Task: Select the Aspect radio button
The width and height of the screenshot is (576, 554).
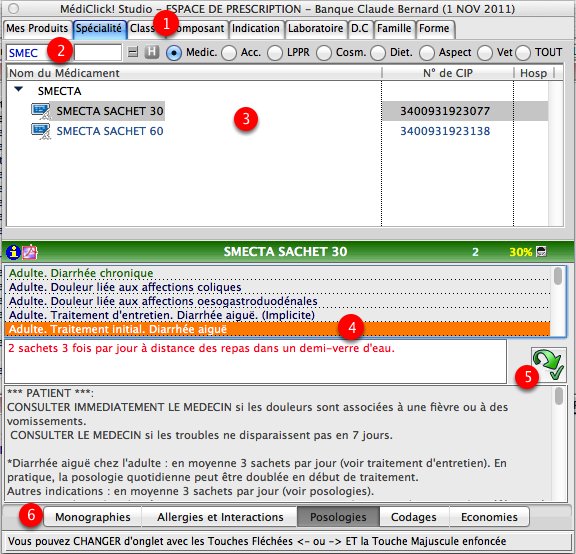Action: click(426, 53)
